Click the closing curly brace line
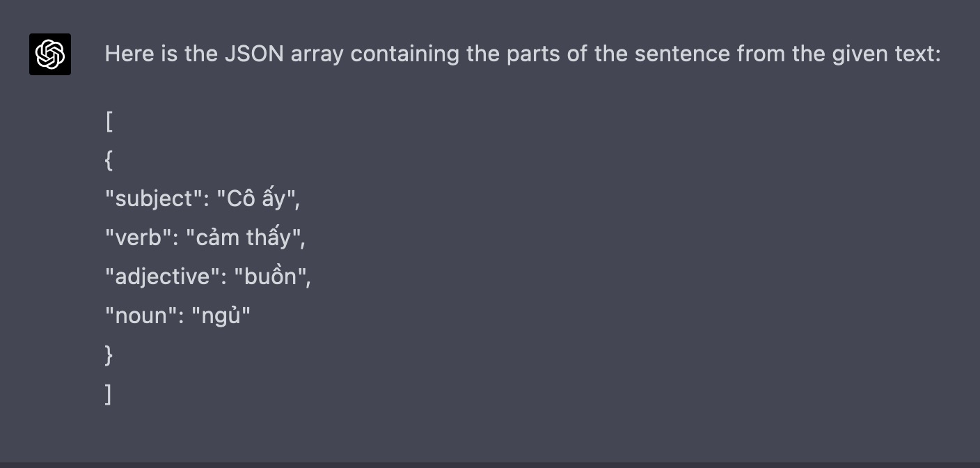The image size is (980, 468). pyautogui.click(x=109, y=355)
